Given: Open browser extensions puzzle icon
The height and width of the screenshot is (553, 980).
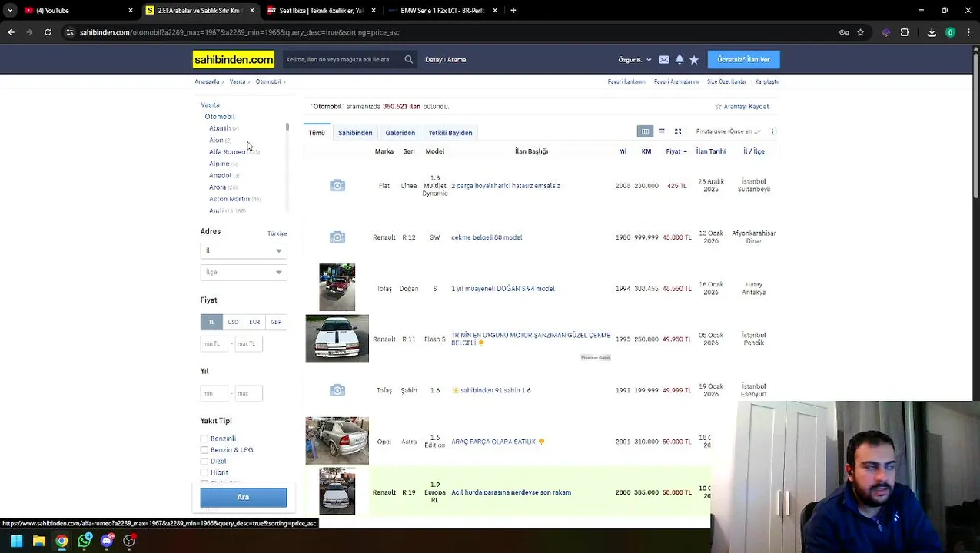Looking at the screenshot, I should 905,32.
